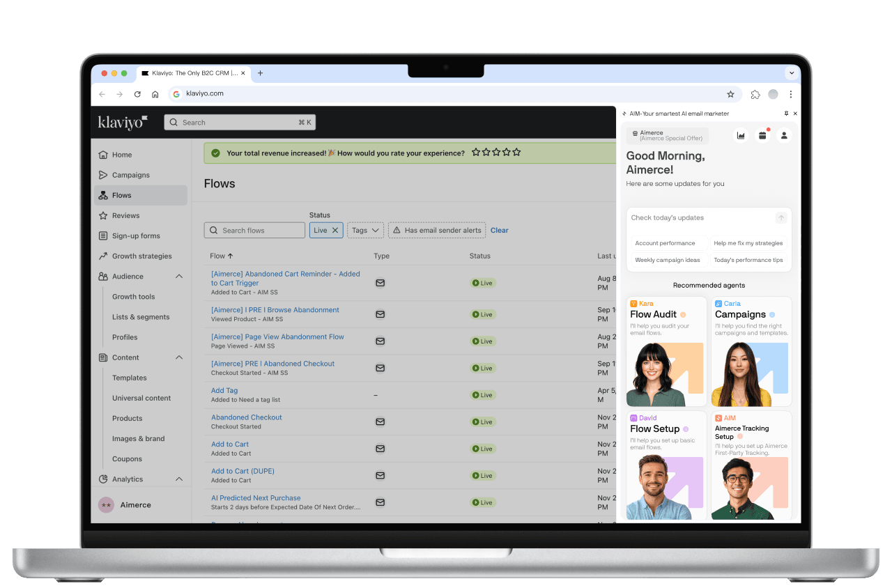Click Live status badge of Add to Cart row
The image size is (892, 588).
tap(482, 449)
